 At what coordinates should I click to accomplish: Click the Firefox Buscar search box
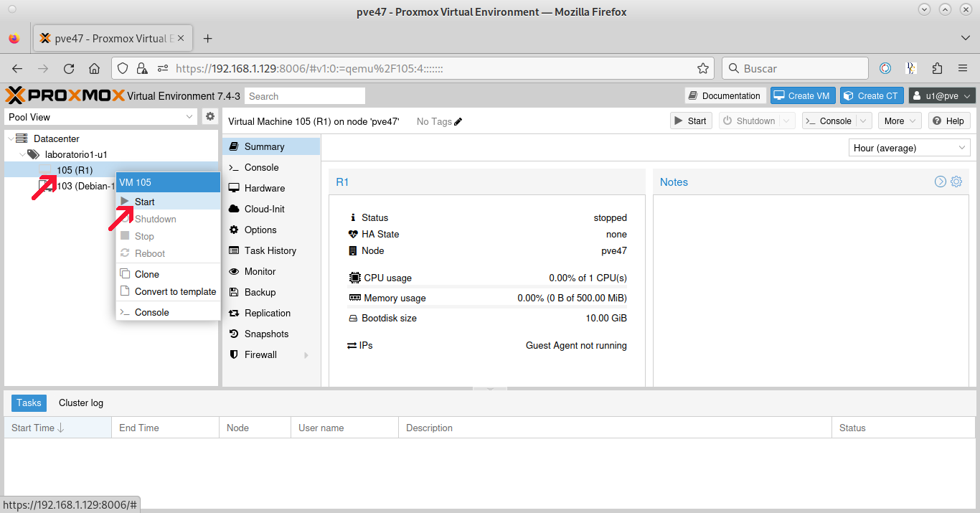point(794,68)
